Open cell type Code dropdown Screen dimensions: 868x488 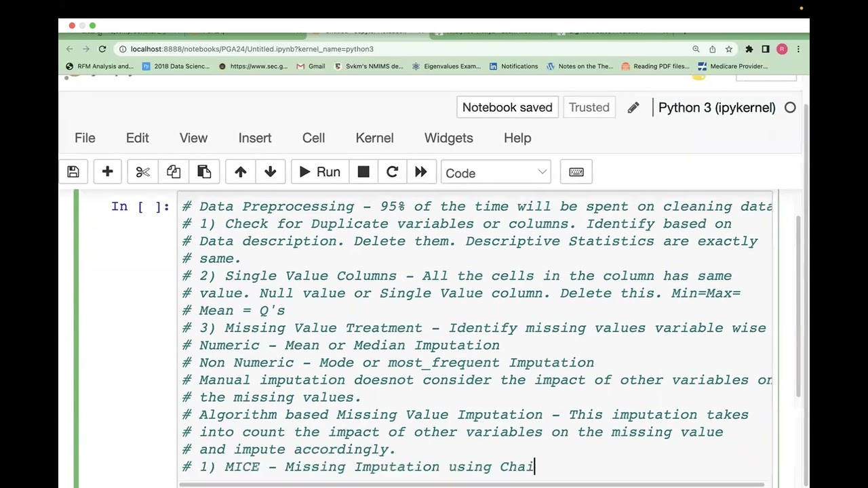(496, 173)
